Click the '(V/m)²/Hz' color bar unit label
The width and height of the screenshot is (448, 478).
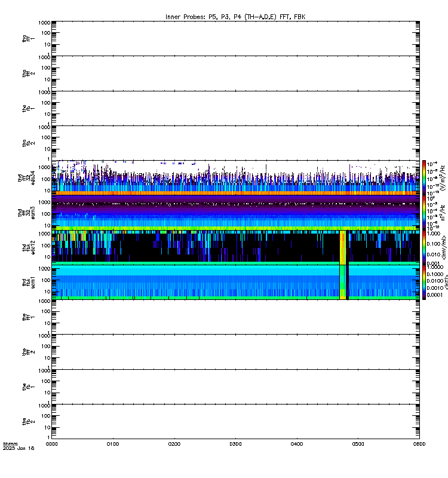click(x=443, y=177)
